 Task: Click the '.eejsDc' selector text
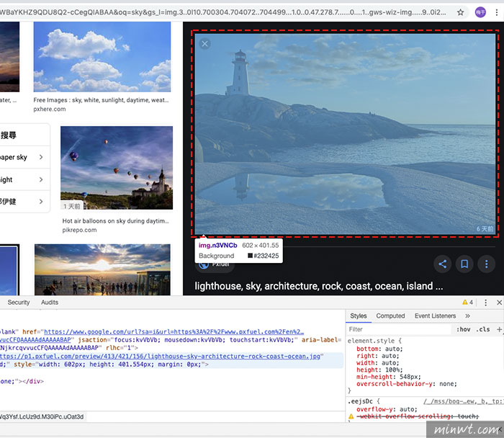360,401
